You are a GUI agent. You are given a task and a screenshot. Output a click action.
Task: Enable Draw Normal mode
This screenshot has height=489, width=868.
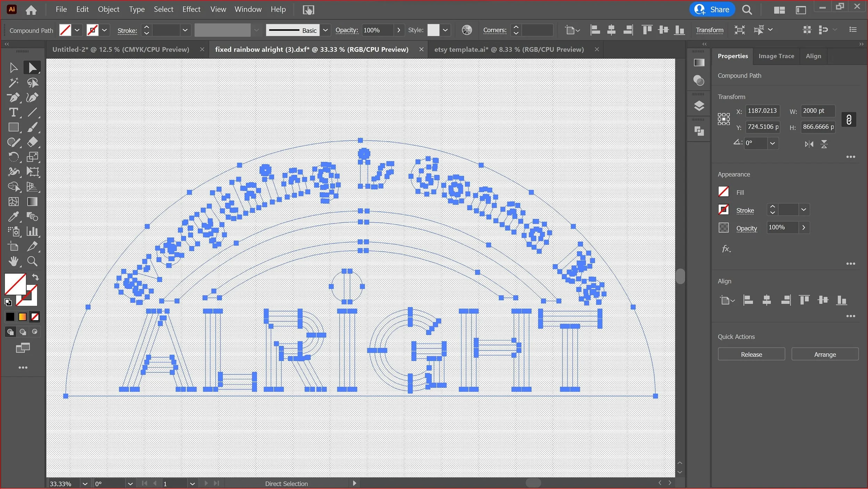[x=10, y=332]
